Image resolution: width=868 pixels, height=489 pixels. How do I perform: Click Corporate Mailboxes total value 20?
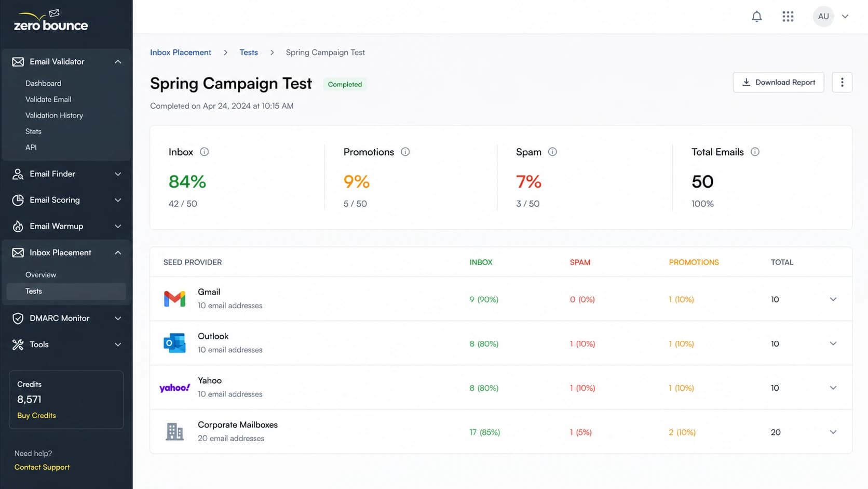(x=776, y=432)
